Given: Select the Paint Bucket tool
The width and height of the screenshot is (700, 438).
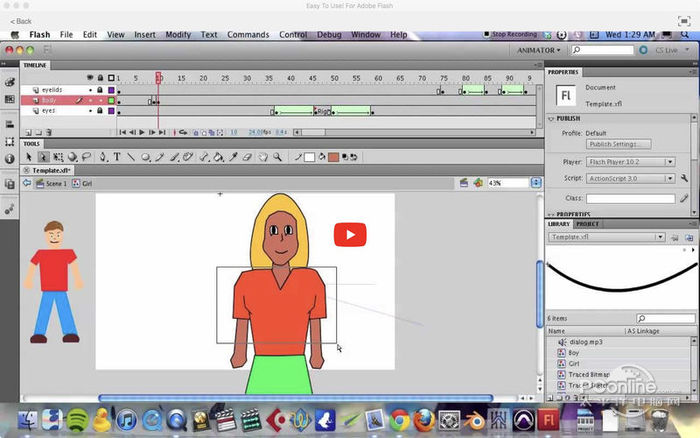Looking at the screenshot, I should (218, 157).
